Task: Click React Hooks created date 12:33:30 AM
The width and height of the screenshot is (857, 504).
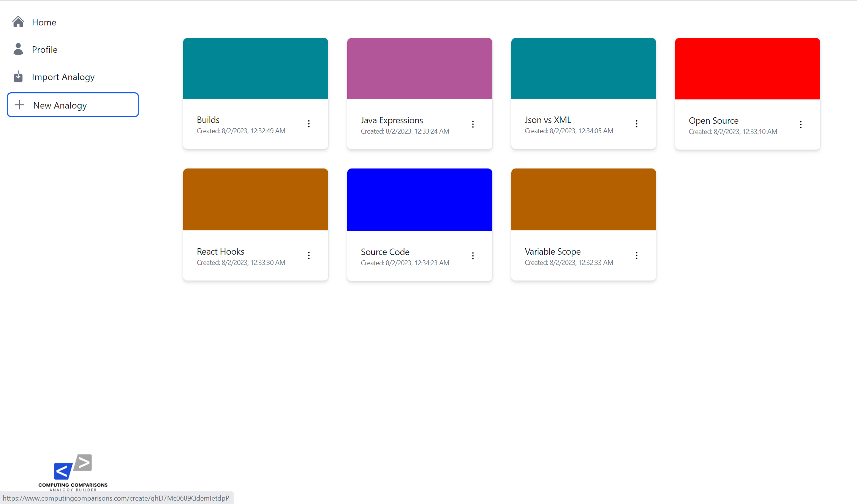Action: tap(241, 263)
